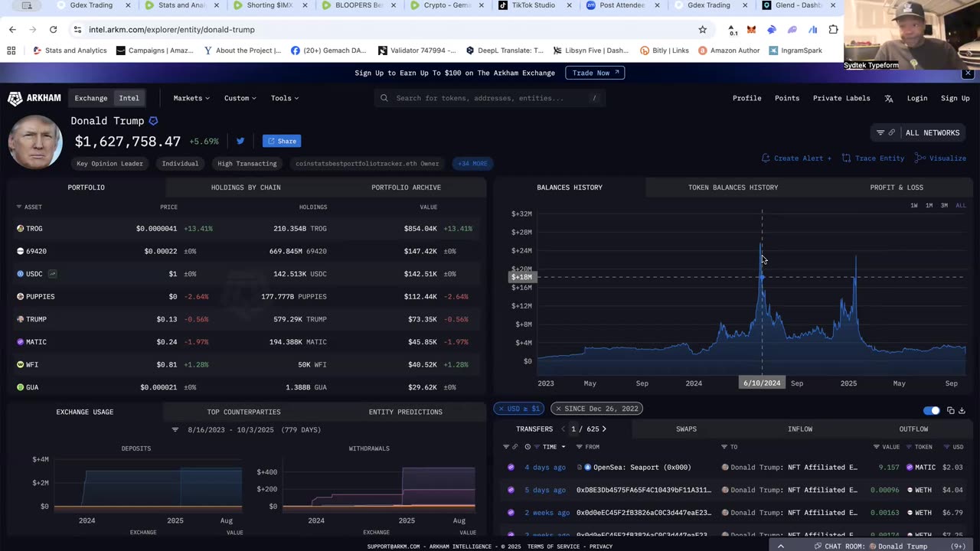This screenshot has height=551, width=980.
Task: Click the site info icon in the address bar
Action: [x=77, y=30]
